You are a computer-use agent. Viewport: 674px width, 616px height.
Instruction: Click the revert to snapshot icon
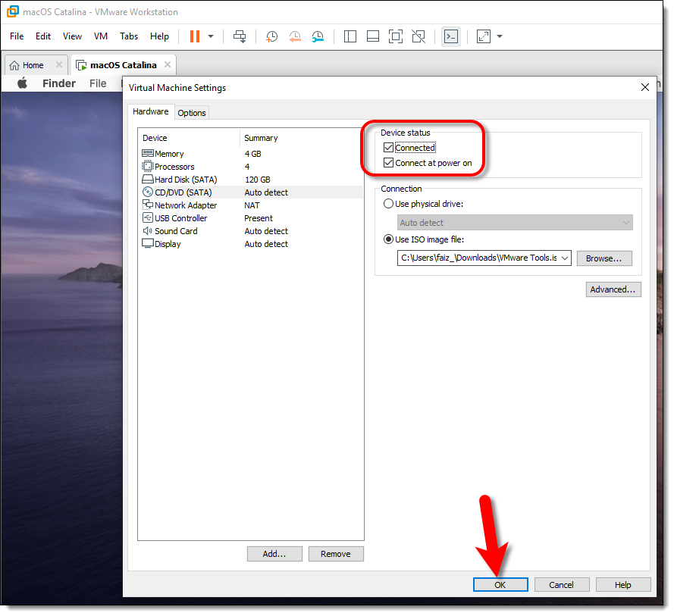pyautogui.click(x=295, y=36)
